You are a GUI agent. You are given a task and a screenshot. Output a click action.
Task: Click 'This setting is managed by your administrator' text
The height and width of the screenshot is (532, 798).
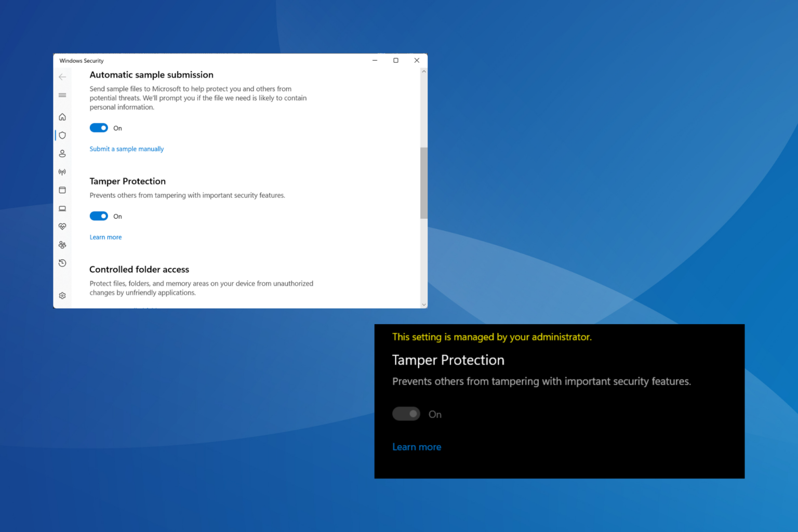pos(492,337)
